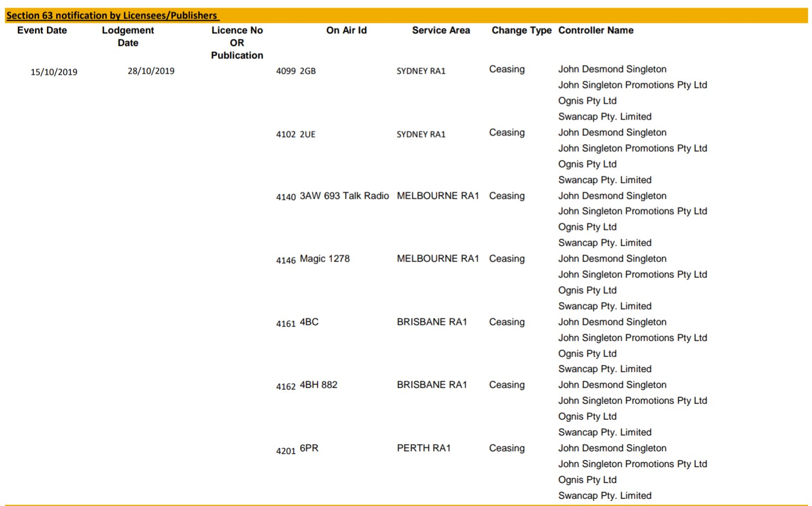
Task: Select licence number 4099
Action: pyautogui.click(x=286, y=71)
